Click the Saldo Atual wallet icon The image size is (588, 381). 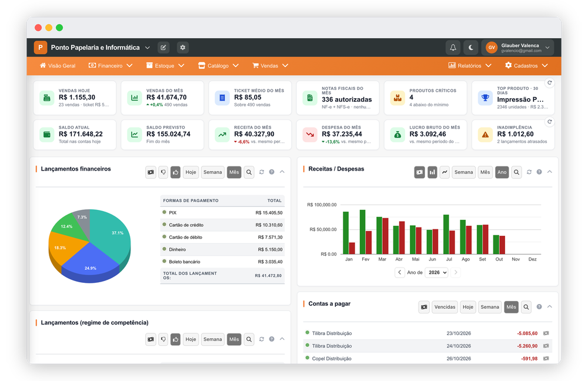(x=47, y=135)
